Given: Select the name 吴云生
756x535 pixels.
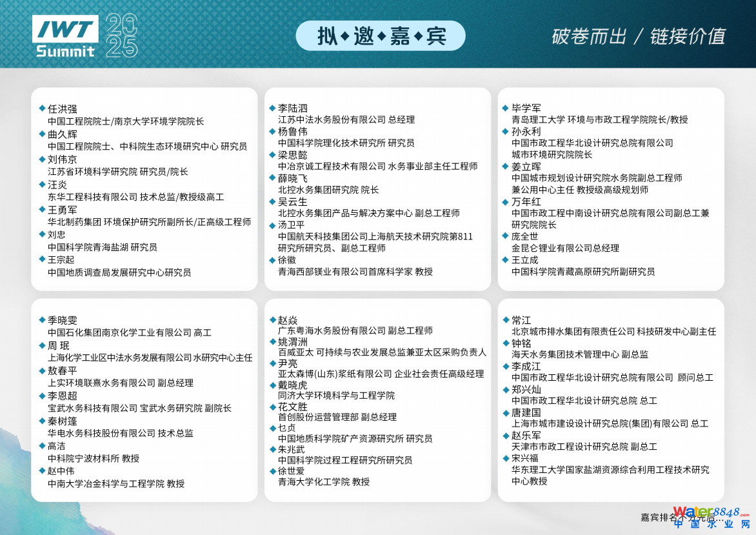Looking at the screenshot, I should 293,201.
